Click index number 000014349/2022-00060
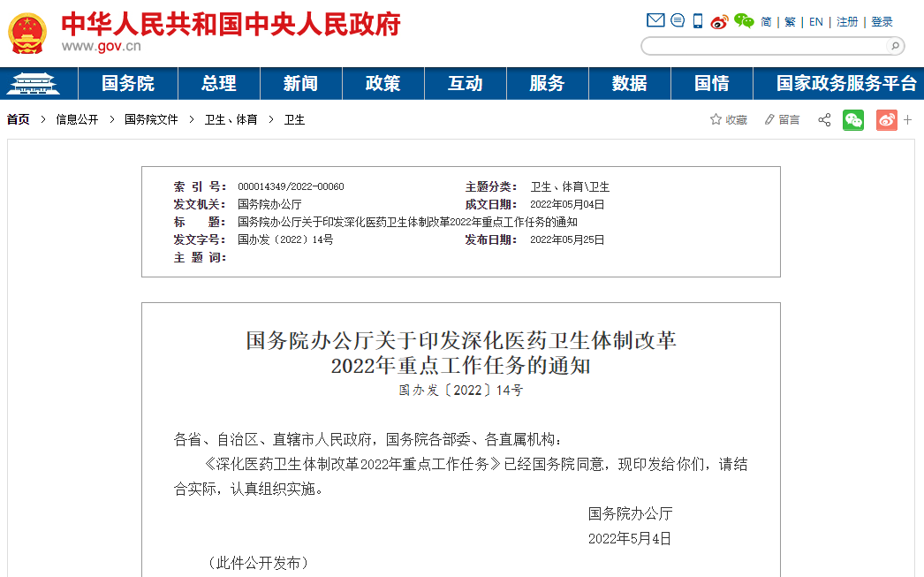924x577 pixels. click(292, 186)
